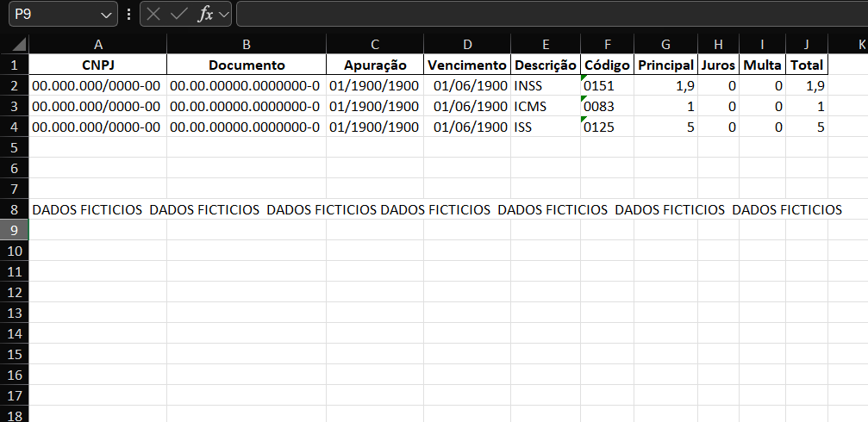Select cell with code 0083
The image size is (868, 422).
607,106
